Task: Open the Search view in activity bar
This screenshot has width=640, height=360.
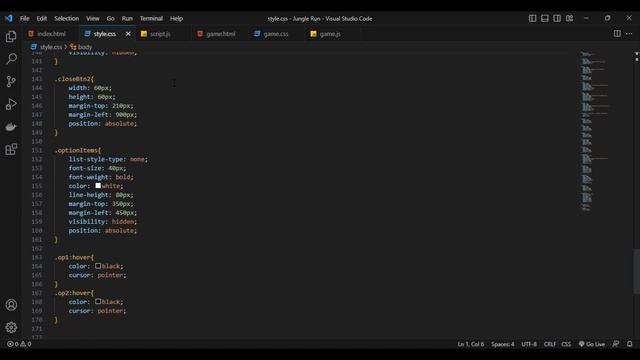Action: (x=11, y=59)
